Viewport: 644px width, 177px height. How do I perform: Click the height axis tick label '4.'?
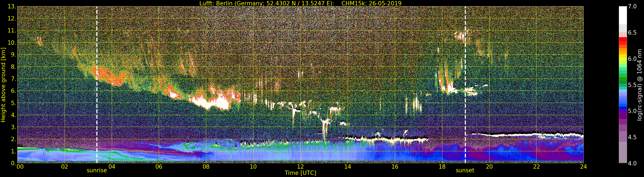point(13,115)
